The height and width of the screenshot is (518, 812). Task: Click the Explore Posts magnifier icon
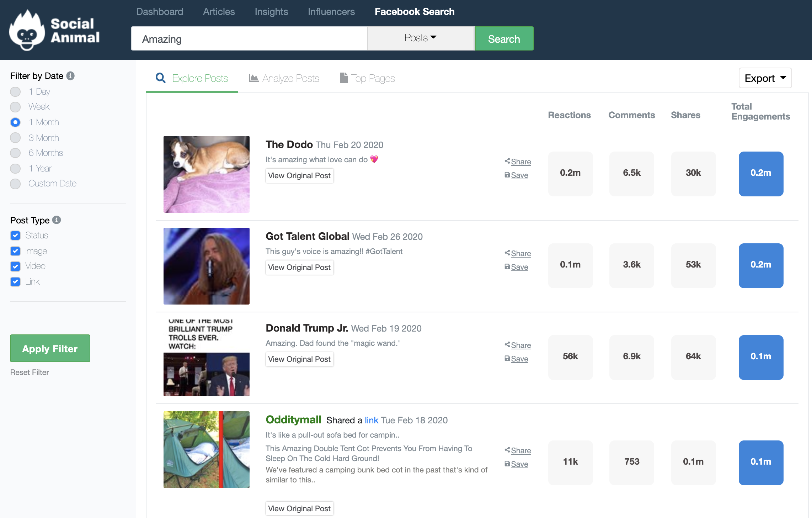[x=161, y=78]
